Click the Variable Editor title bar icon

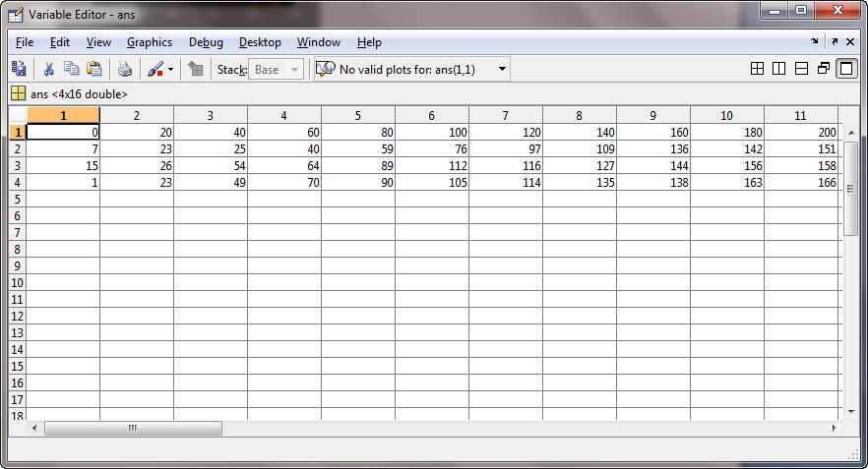(16, 15)
